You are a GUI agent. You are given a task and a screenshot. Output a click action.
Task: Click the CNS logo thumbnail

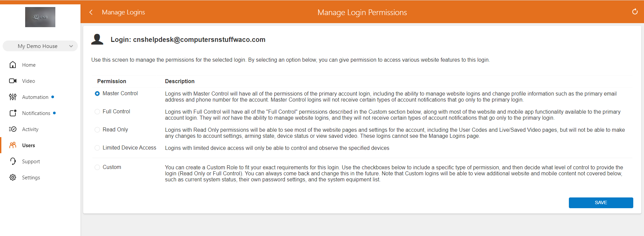click(40, 17)
